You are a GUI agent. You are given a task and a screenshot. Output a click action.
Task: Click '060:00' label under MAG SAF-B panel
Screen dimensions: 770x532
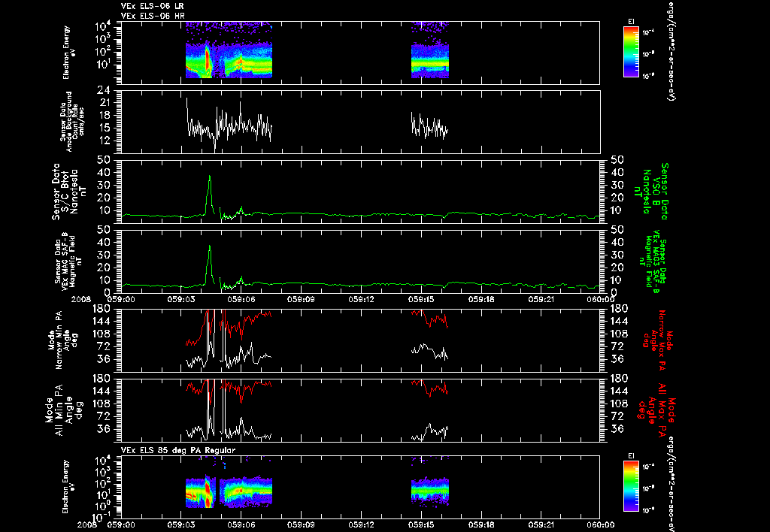600,299
